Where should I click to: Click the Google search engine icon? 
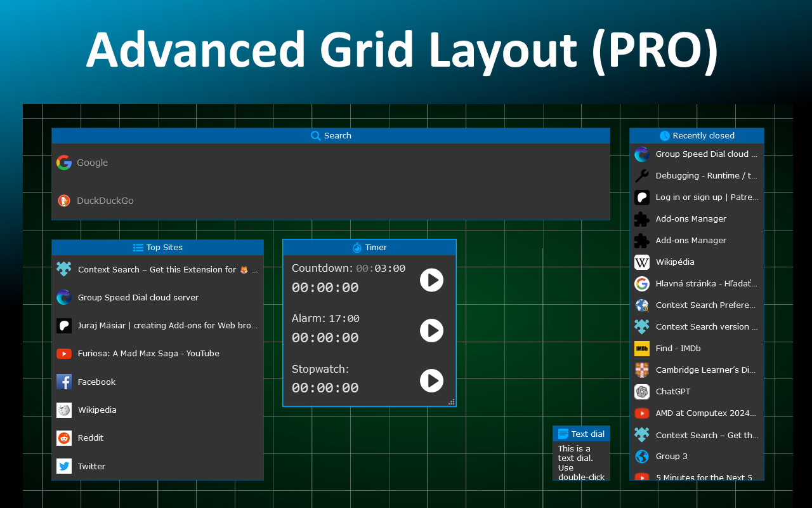pos(64,163)
